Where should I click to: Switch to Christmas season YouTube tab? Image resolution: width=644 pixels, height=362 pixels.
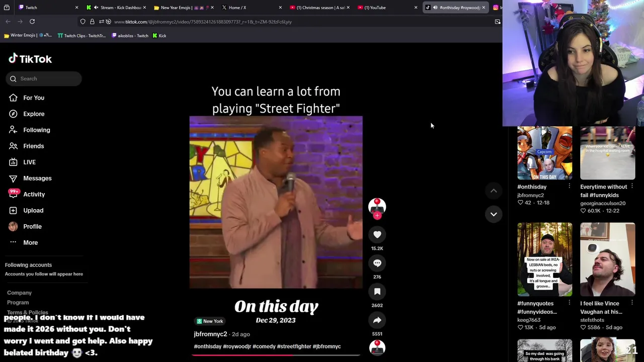[x=320, y=8]
